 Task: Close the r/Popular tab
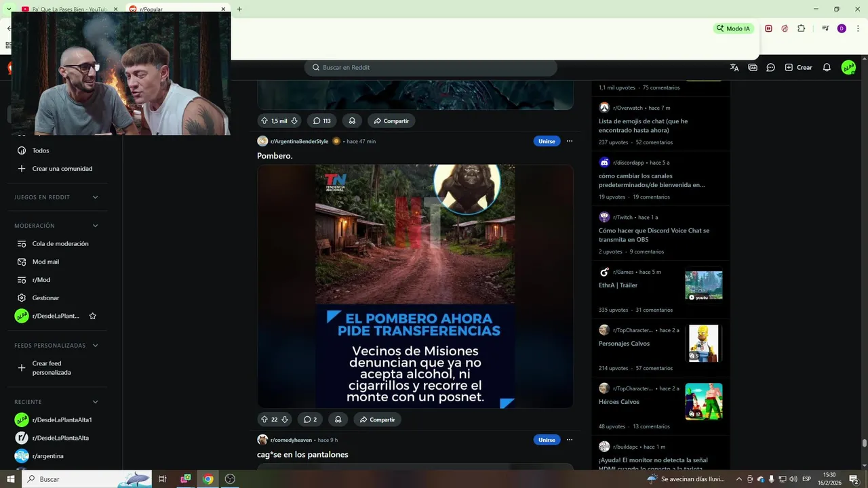click(x=223, y=9)
